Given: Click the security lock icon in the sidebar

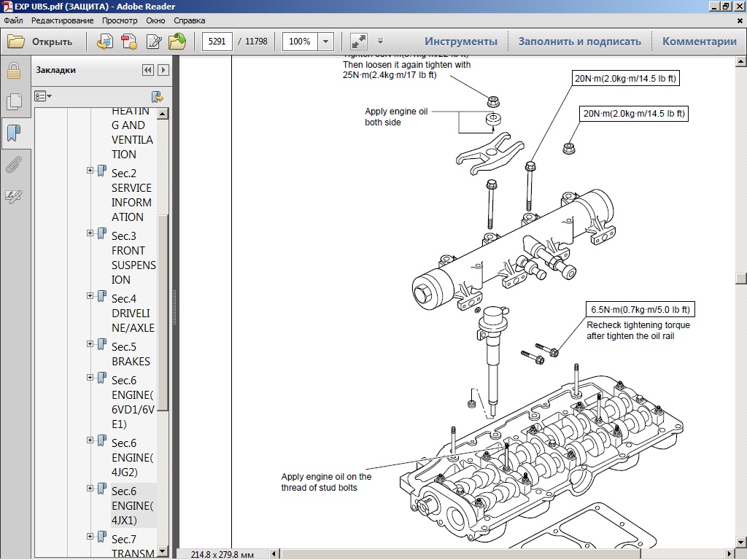Looking at the screenshot, I should coord(13,71).
